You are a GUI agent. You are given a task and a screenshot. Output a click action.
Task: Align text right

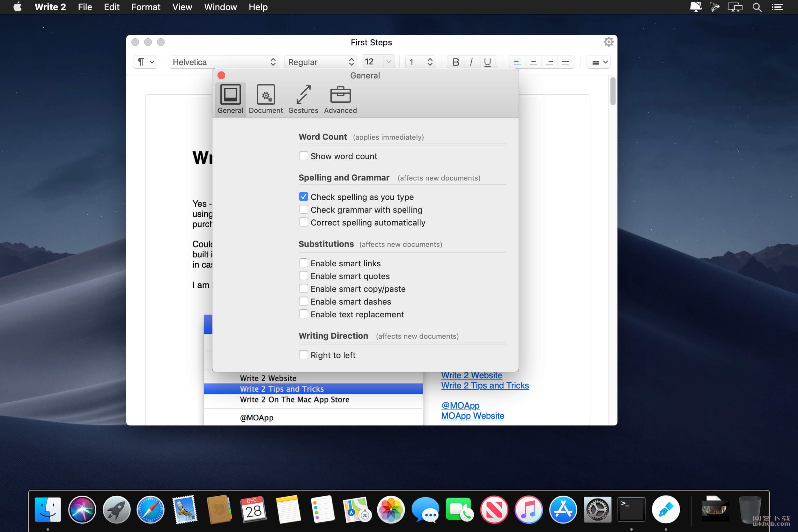coord(549,62)
